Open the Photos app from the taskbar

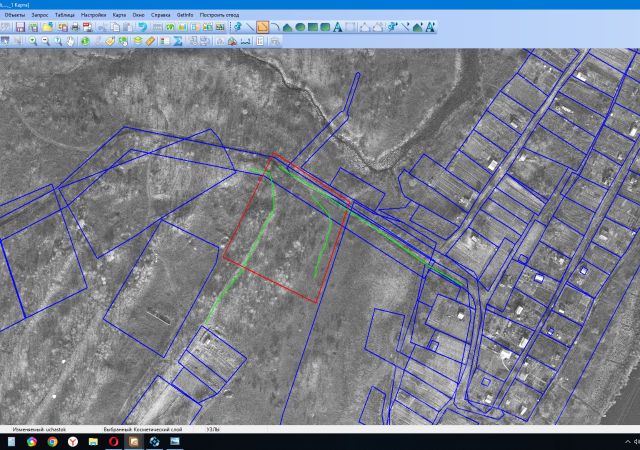coord(175,441)
